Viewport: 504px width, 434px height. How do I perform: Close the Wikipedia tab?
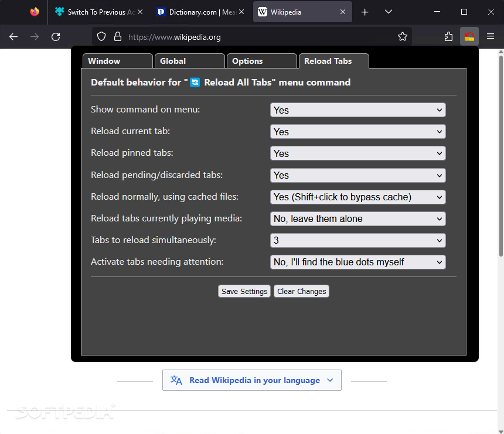(x=343, y=12)
